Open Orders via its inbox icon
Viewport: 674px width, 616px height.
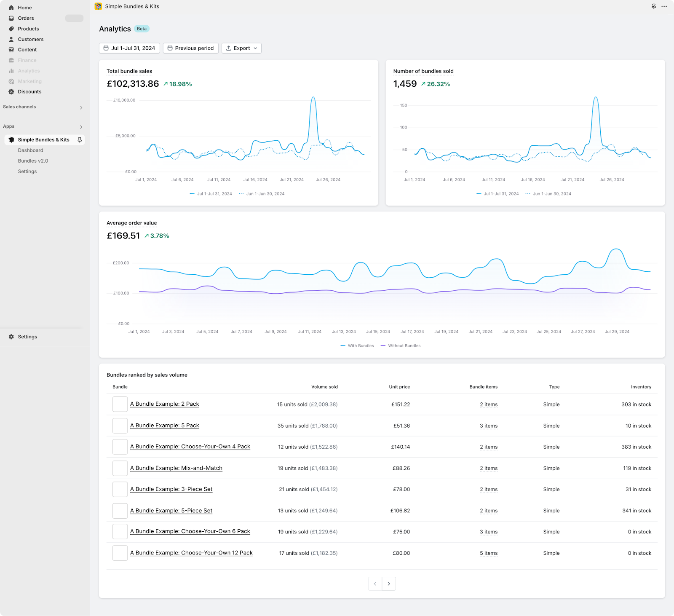11,18
